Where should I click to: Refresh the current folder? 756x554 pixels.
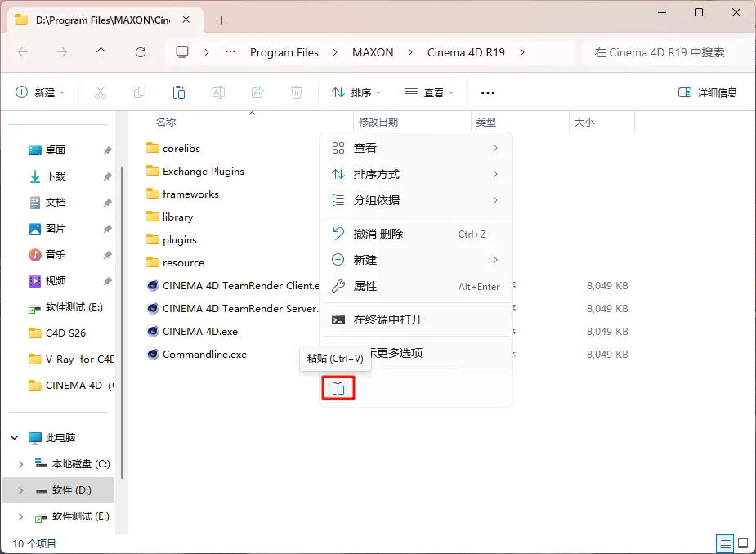pos(141,52)
